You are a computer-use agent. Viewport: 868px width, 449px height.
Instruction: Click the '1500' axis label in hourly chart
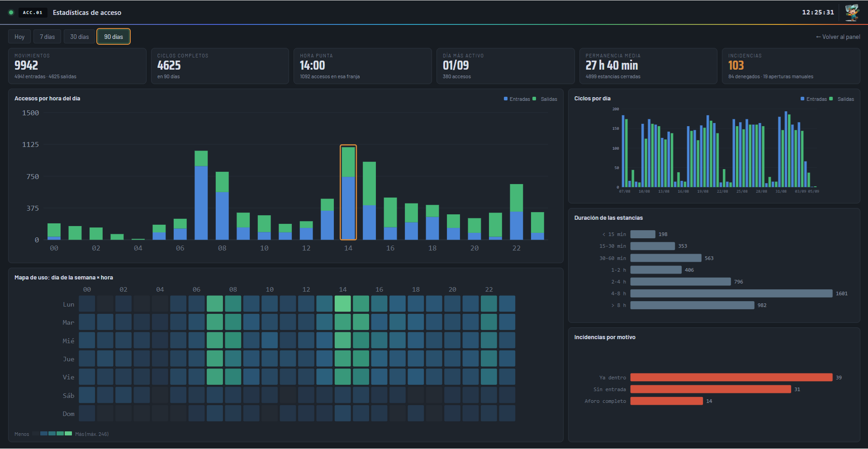pyautogui.click(x=31, y=113)
